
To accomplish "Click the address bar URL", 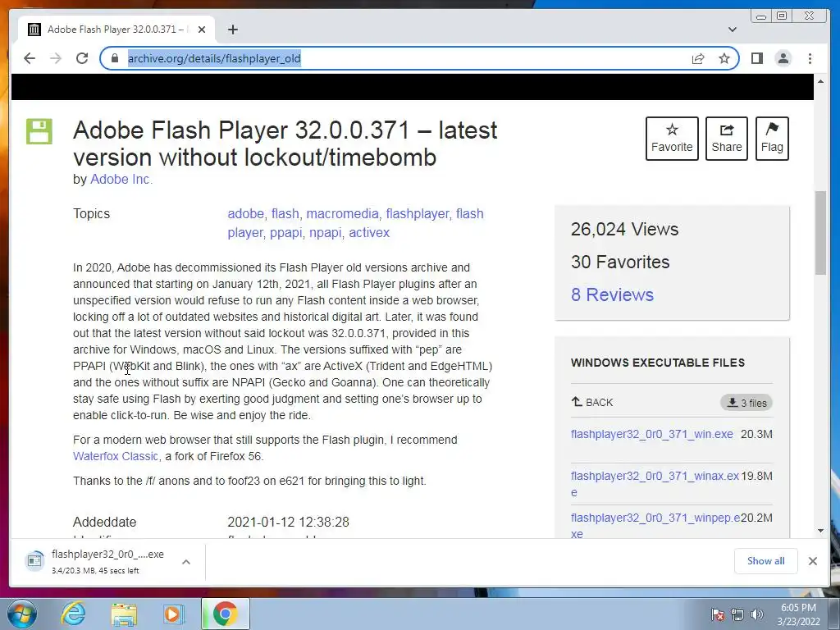I will click(x=214, y=58).
